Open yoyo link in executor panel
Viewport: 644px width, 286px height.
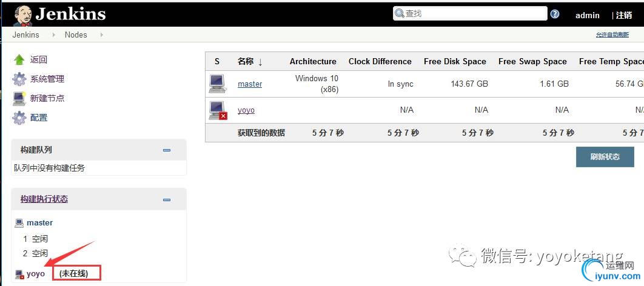coord(36,274)
